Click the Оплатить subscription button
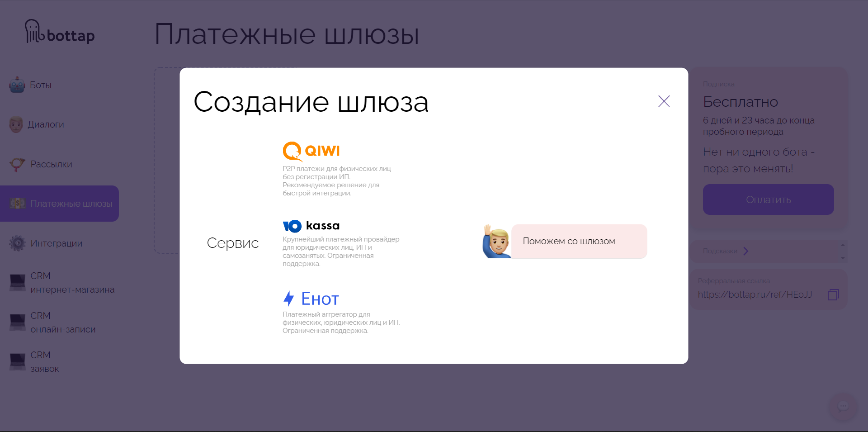 coord(768,199)
